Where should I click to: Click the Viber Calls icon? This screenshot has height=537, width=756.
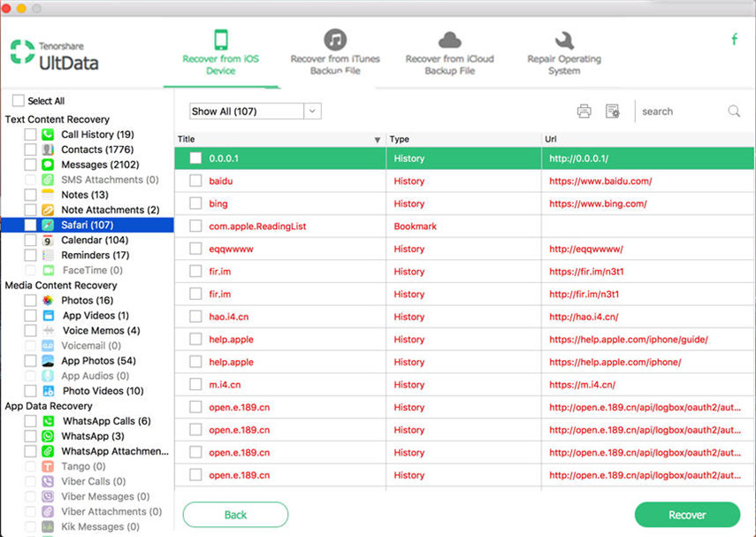[48, 481]
